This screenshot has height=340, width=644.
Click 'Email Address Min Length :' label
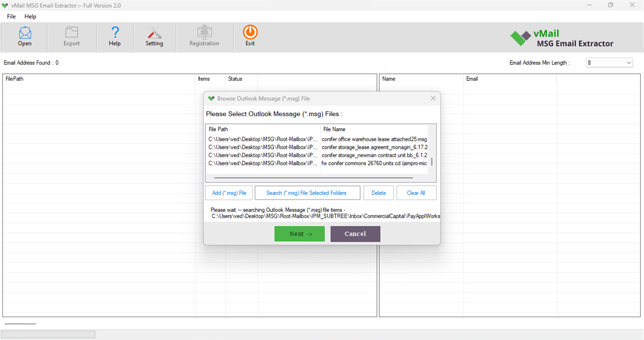point(540,63)
